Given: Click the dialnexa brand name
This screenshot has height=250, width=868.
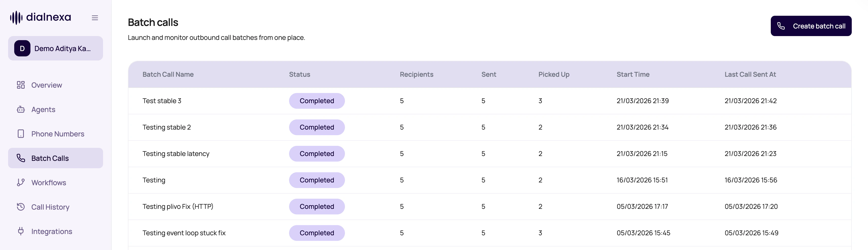Looking at the screenshot, I should click(x=48, y=17).
